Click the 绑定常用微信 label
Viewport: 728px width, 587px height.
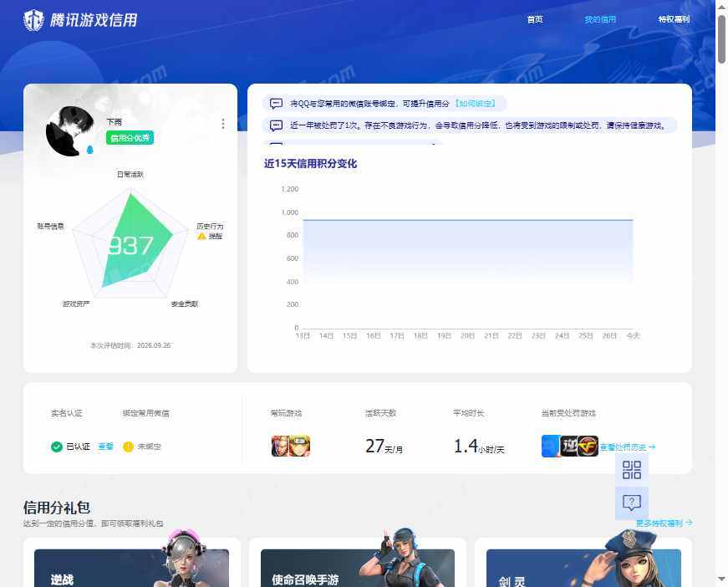tap(145, 413)
